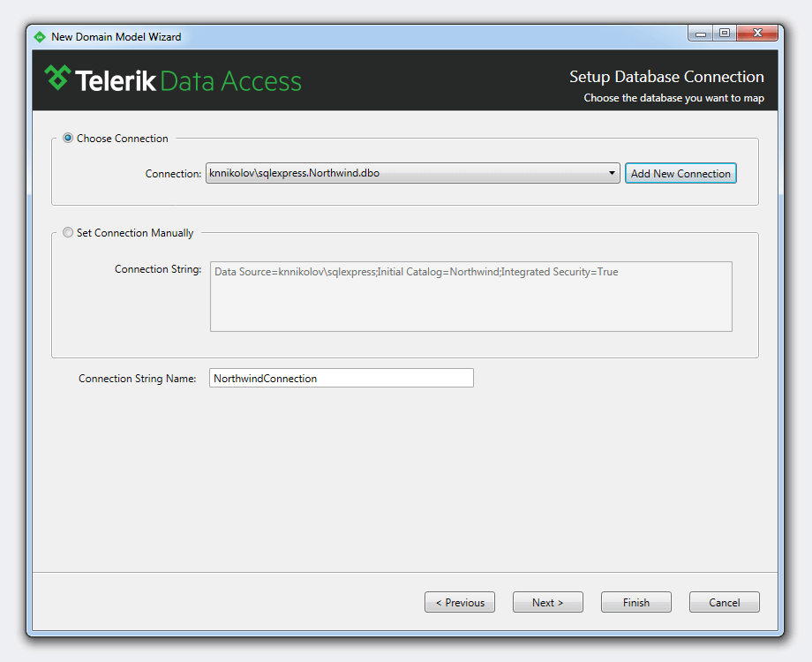Click the wizard's green title bar icon

(x=40, y=37)
